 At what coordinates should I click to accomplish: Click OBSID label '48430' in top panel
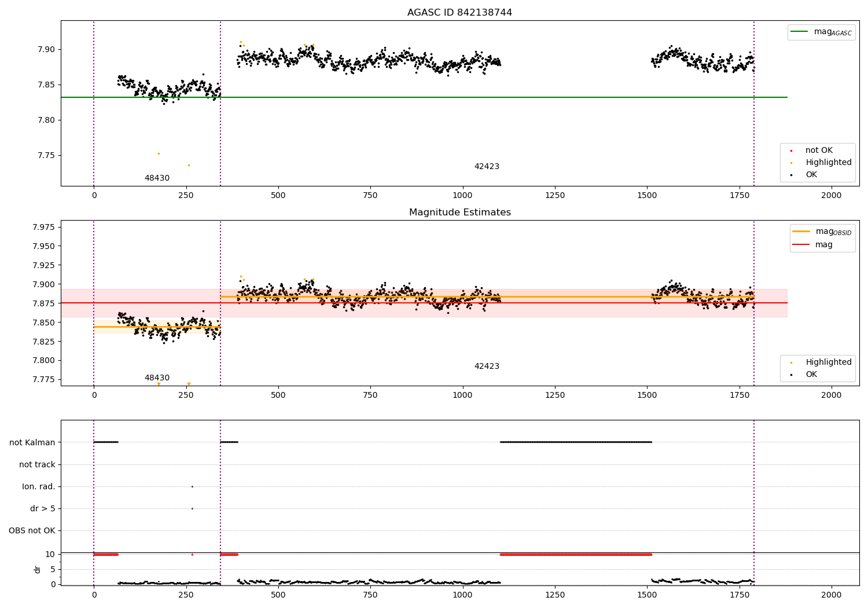point(157,178)
